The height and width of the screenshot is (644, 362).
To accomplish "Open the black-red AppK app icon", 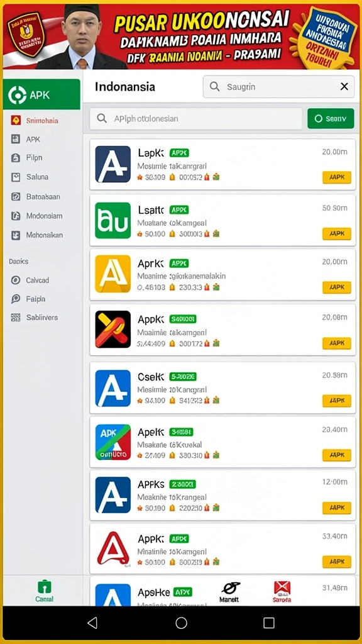I will (x=113, y=330).
